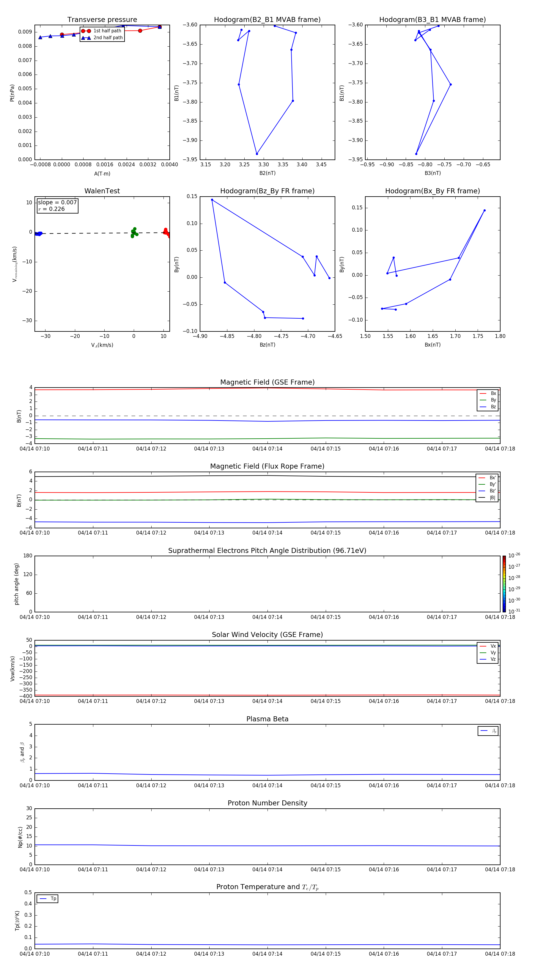Click the black |B| line in Flux Rope plot
This screenshot has height=980, width=535.
pos(267,475)
